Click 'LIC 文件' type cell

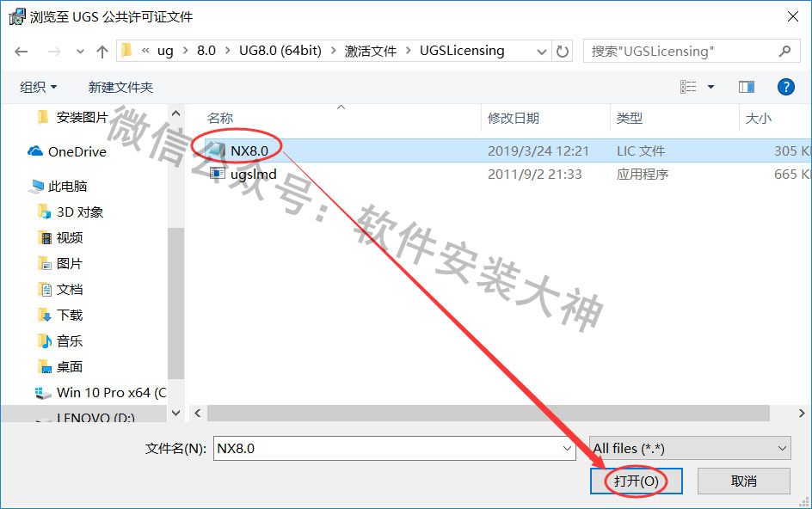[641, 150]
